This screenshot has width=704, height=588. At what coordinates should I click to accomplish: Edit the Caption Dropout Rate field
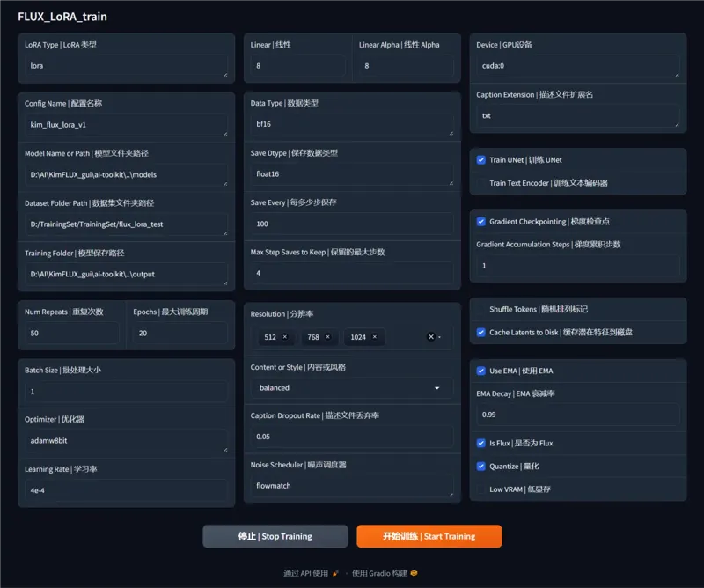pyautogui.click(x=352, y=437)
